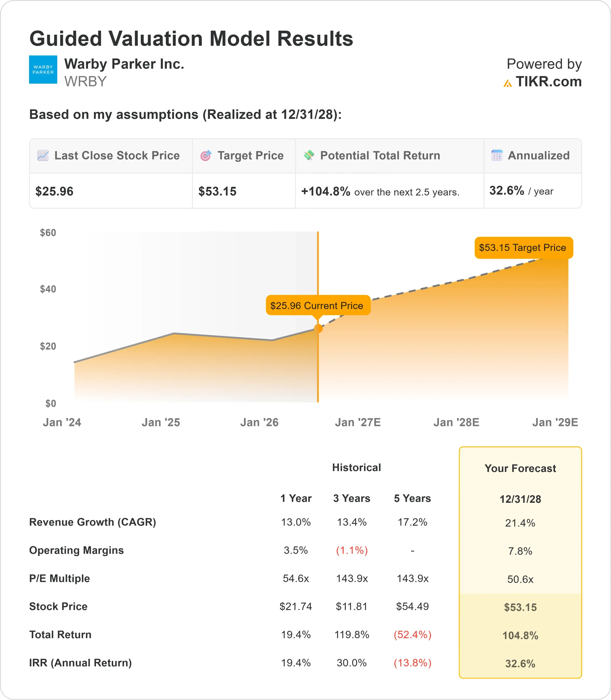Click the Last Close Stock Price header
This screenshot has height=700, width=611.
coord(117,155)
